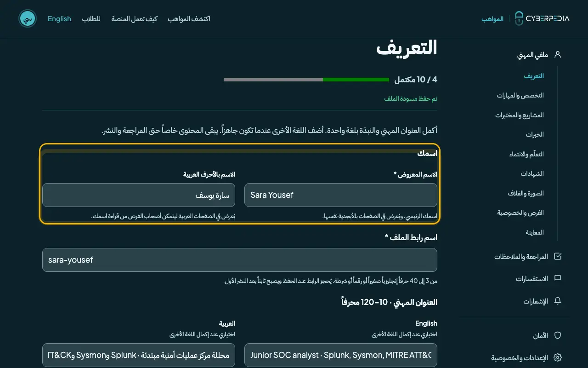Open للطلاب page
Image resolution: width=588 pixels, height=368 pixels.
[x=91, y=19]
